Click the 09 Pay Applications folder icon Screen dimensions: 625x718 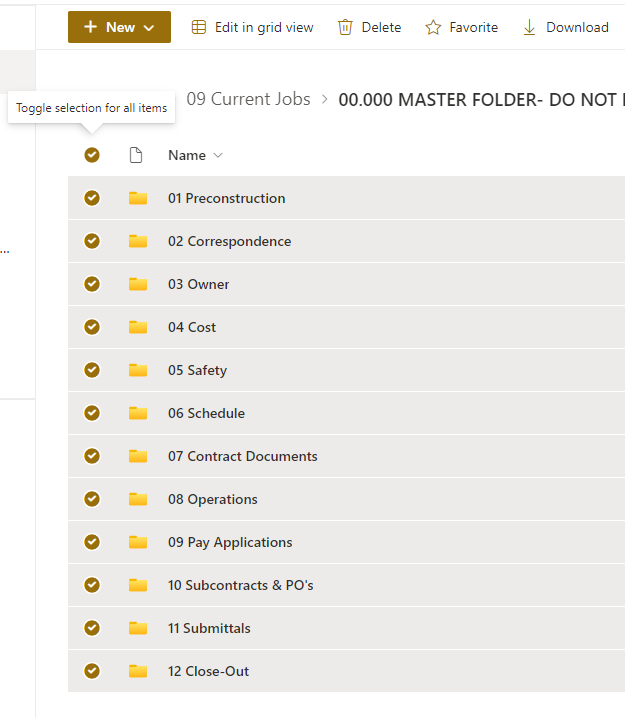(138, 542)
